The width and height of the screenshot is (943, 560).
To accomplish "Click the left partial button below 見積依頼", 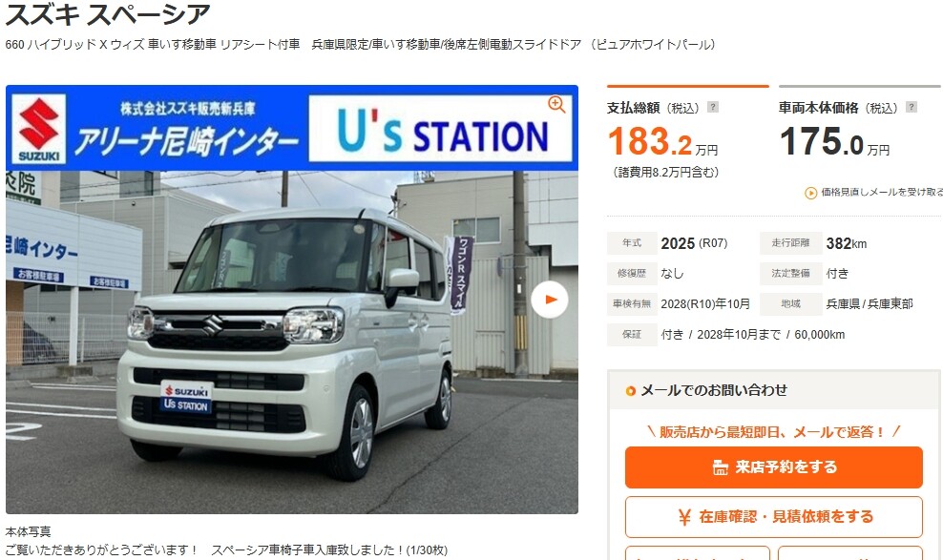I will [x=698, y=552].
